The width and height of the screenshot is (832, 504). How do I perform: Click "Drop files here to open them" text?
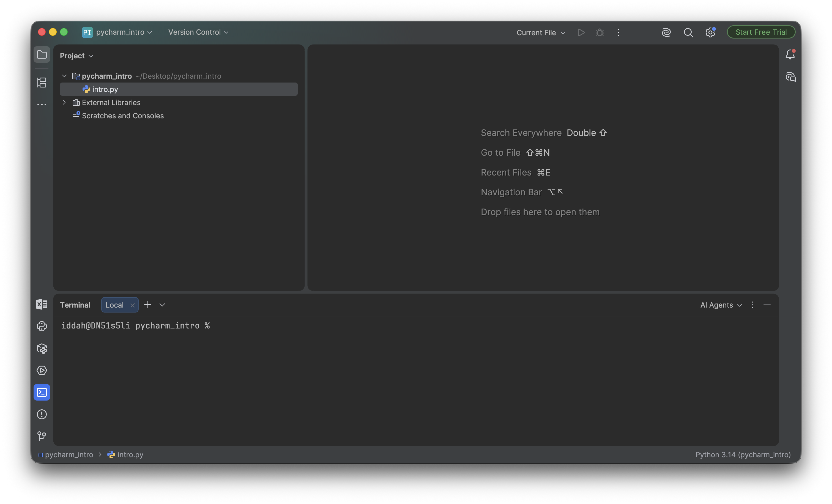pos(540,212)
